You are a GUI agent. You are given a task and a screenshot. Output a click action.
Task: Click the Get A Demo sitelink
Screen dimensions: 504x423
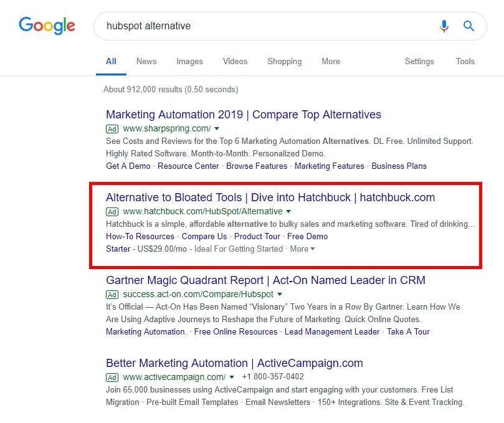click(128, 166)
